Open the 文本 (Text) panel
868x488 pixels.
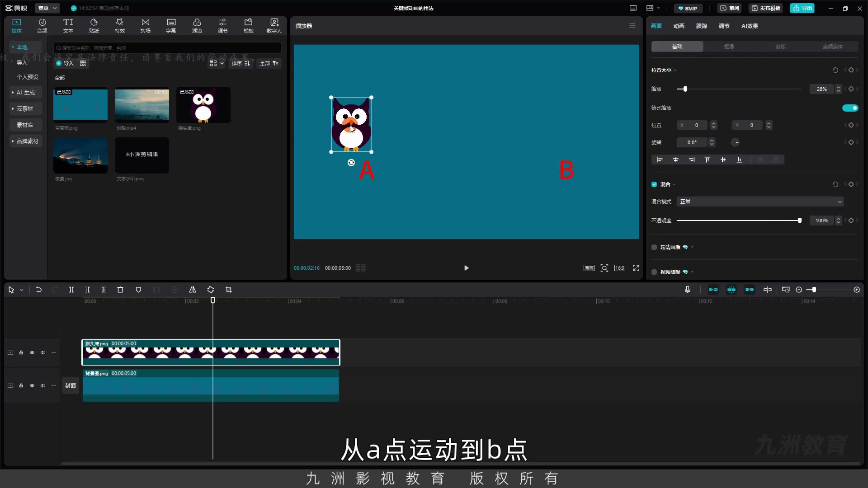68,26
